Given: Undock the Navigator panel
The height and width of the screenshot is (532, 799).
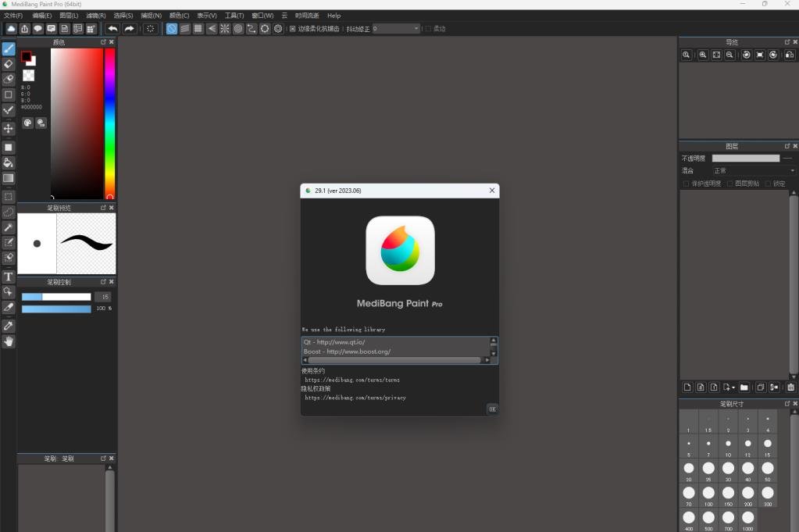Looking at the screenshot, I should tap(787, 41).
